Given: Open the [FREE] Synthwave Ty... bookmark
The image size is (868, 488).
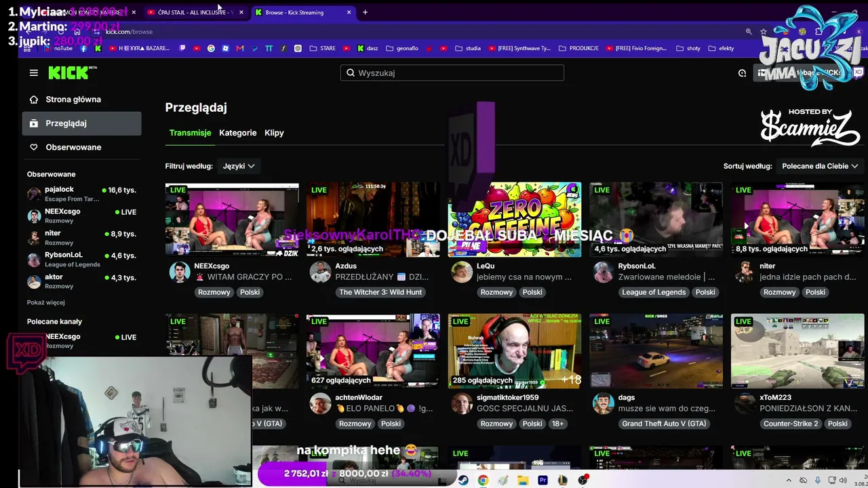Looking at the screenshot, I should tap(519, 48).
